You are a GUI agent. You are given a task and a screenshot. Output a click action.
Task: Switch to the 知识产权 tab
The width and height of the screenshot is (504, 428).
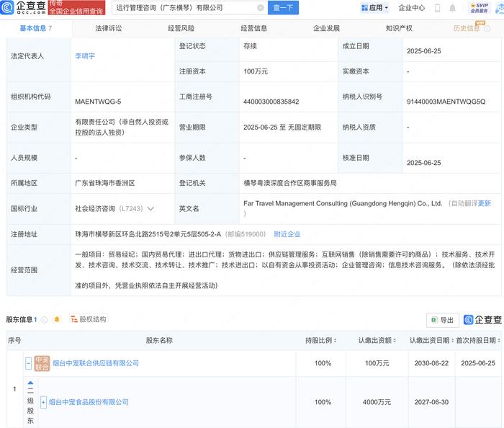(x=399, y=28)
